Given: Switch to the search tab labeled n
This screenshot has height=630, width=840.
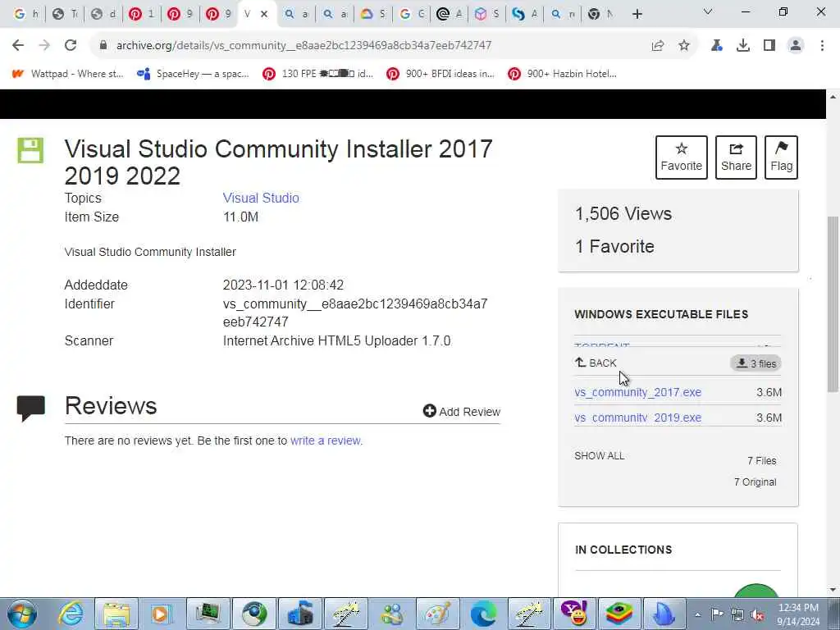Looking at the screenshot, I should point(563,15).
